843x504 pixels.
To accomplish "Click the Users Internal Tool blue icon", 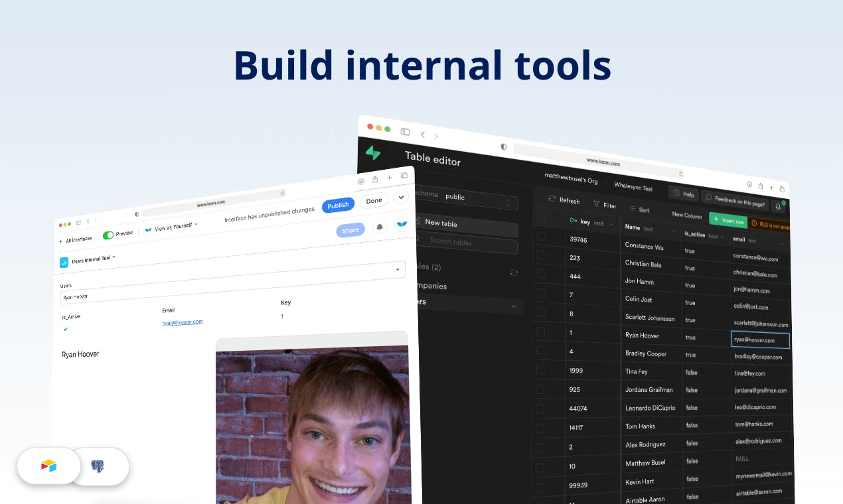I will coord(64,262).
